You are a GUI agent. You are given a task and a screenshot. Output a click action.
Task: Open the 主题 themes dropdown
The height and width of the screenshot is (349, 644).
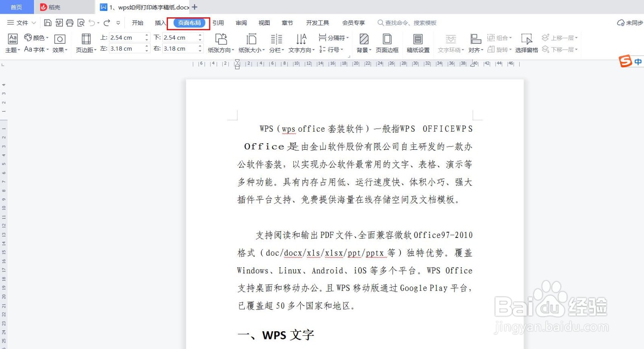[x=13, y=43]
